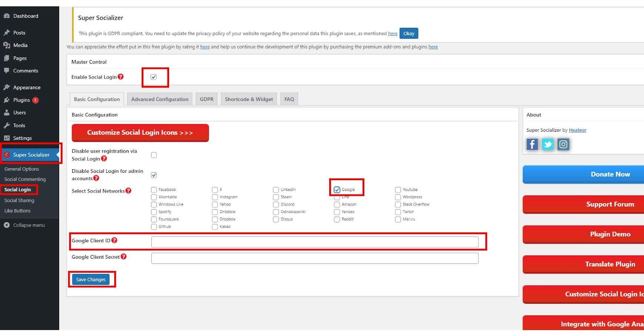The height and width of the screenshot is (336, 644).
Task: Open the Support Forum button
Action: click(x=584, y=204)
